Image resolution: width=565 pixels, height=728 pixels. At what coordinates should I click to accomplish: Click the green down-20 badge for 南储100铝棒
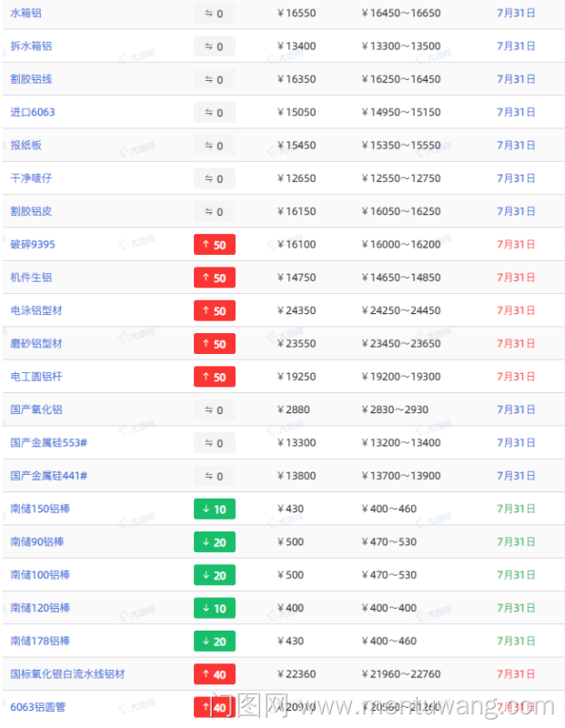[x=215, y=575]
